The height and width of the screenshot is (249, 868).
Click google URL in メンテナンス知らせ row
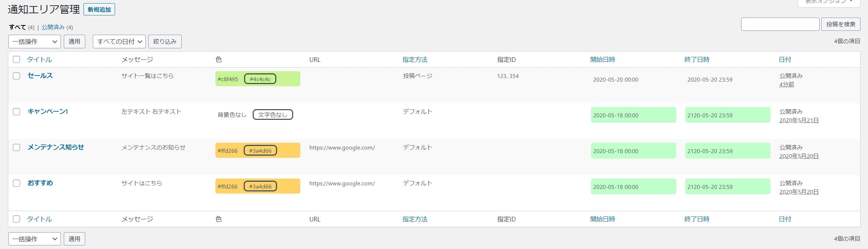click(x=342, y=147)
